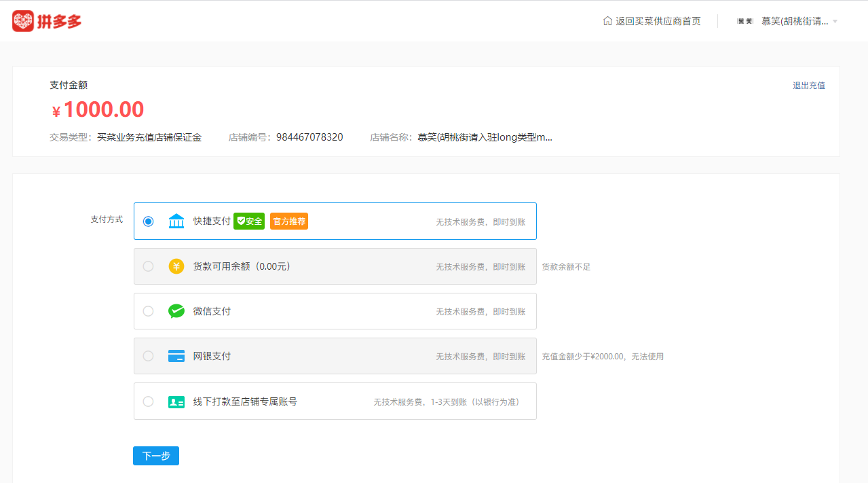This screenshot has width=868, height=483.
Task: Expand the account dropdown arrow
Action: click(x=835, y=22)
